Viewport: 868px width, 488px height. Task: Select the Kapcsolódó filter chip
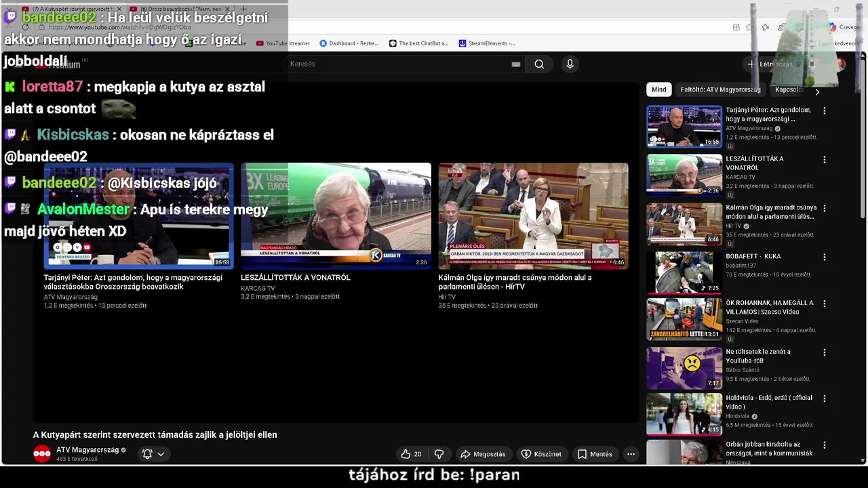tap(789, 89)
